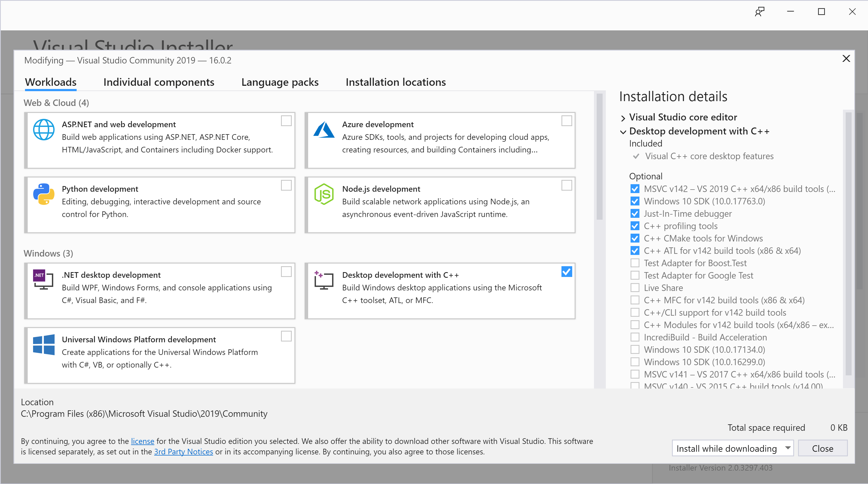Screen dimensions: 868x484
Task: Check Universal Windows Platform development box
Action: pos(286,336)
